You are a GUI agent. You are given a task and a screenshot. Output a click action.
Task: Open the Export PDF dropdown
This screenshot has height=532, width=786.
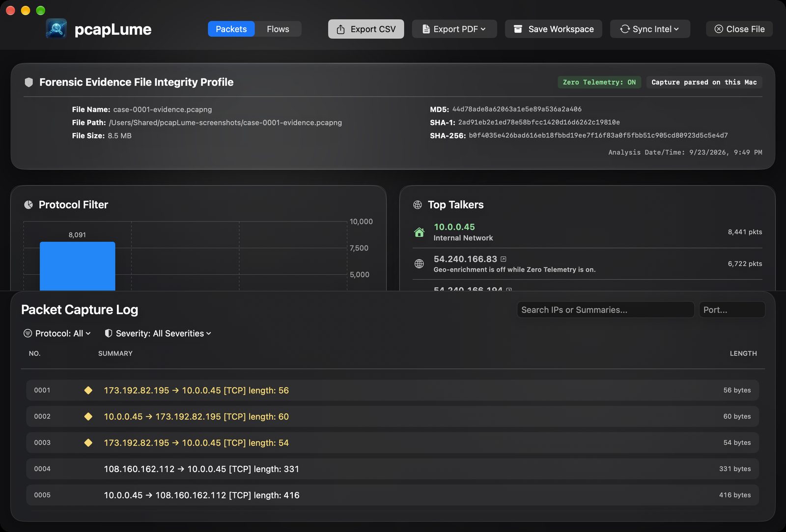pyautogui.click(x=454, y=29)
